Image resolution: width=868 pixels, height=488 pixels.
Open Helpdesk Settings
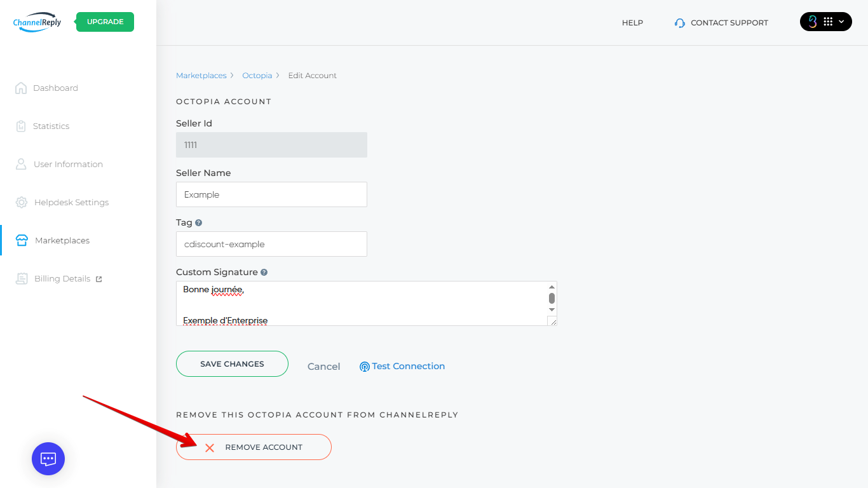click(x=71, y=203)
